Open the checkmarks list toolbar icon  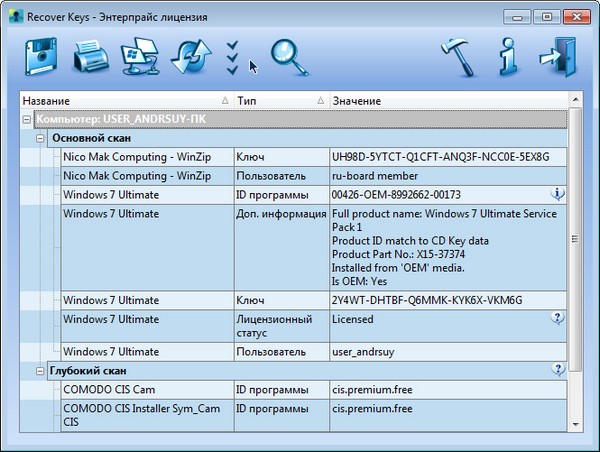point(232,58)
